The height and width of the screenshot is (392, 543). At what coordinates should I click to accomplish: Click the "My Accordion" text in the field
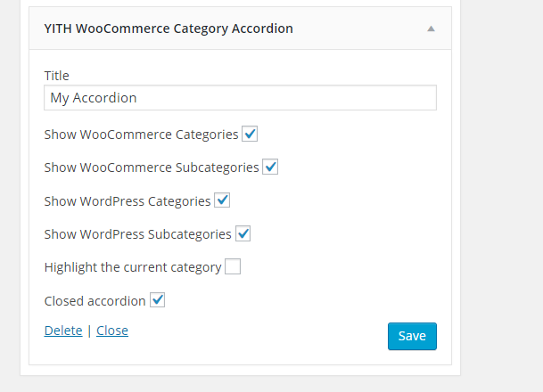click(94, 98)
